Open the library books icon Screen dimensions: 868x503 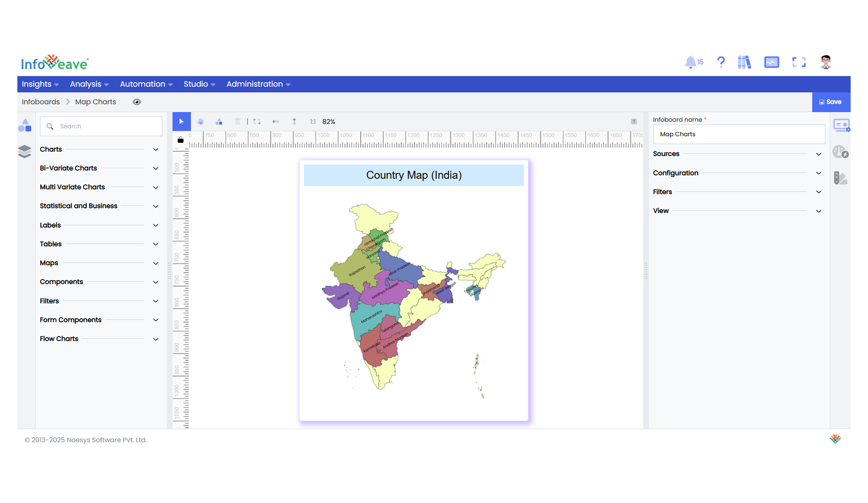[x=744, y=62]
